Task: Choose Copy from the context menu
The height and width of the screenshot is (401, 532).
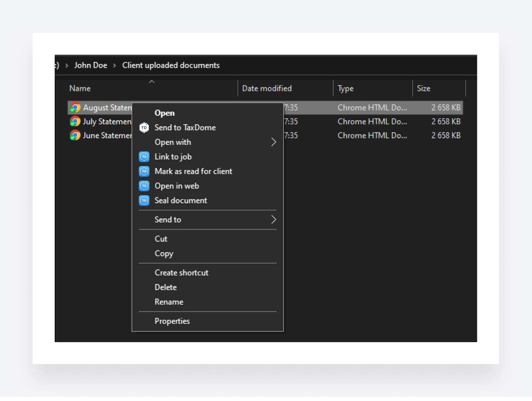Action: pos(164,254)
